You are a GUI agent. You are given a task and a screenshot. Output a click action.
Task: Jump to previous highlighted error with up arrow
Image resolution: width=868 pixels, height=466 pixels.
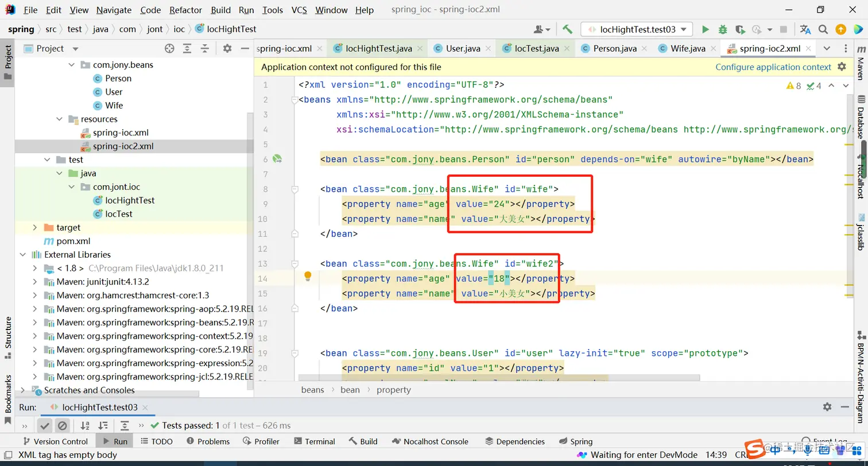[832, 86]
